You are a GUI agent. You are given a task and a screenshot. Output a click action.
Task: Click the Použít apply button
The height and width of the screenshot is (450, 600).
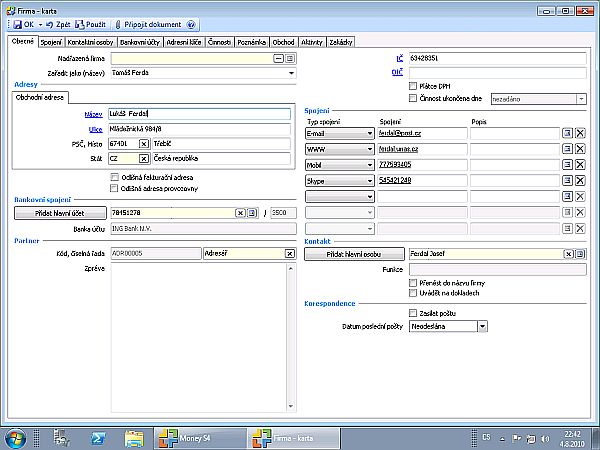click(x=90, y=24)
